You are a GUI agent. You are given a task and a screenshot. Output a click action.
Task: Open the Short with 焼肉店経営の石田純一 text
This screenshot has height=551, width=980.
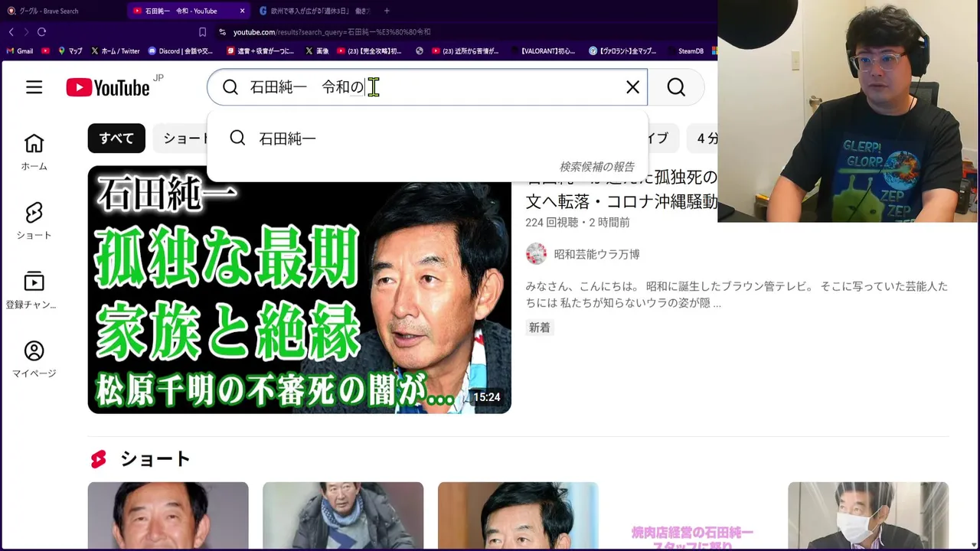692,517
